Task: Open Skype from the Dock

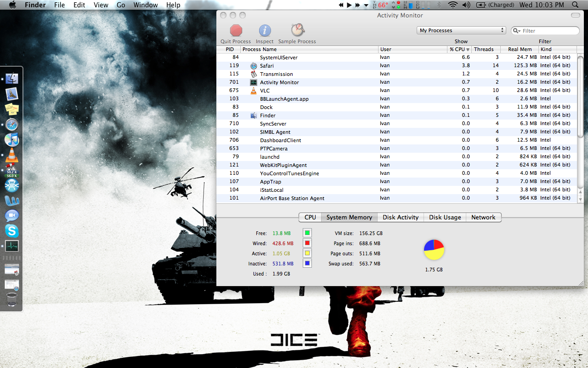Action: 12,231
